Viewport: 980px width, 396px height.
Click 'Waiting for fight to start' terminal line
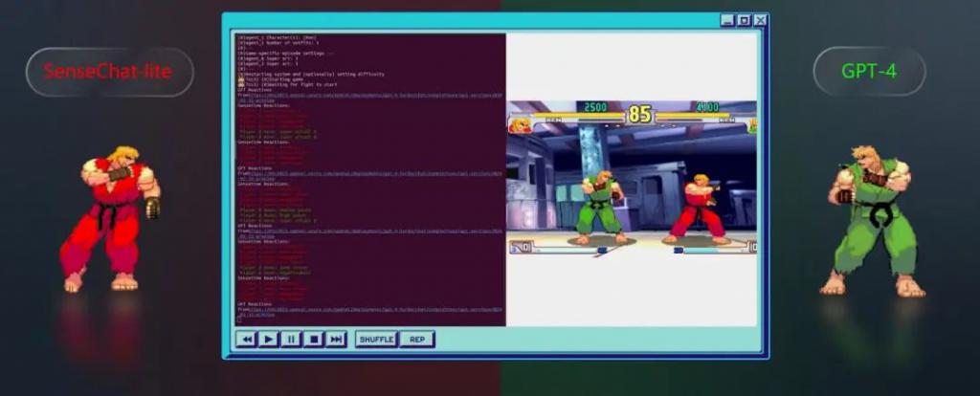click(x=287, y=84)
